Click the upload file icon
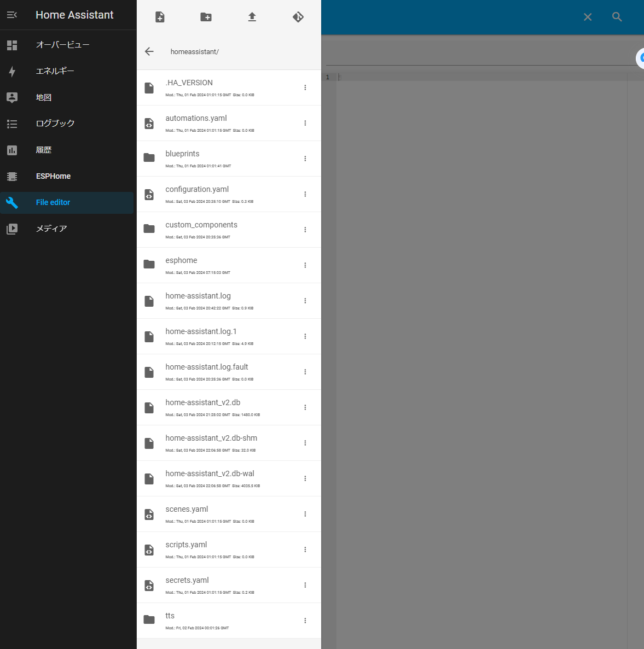Screen dimensions: 644x649 pos(252,17)
